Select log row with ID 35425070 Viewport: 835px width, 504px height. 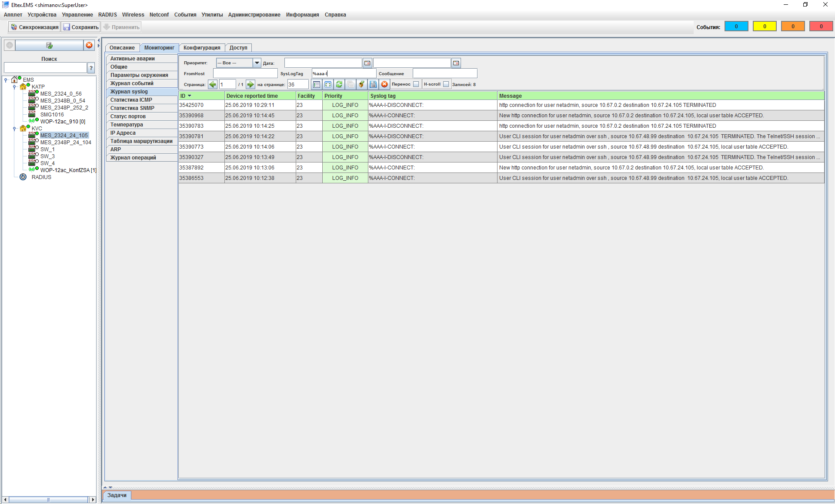pos(501,105)
